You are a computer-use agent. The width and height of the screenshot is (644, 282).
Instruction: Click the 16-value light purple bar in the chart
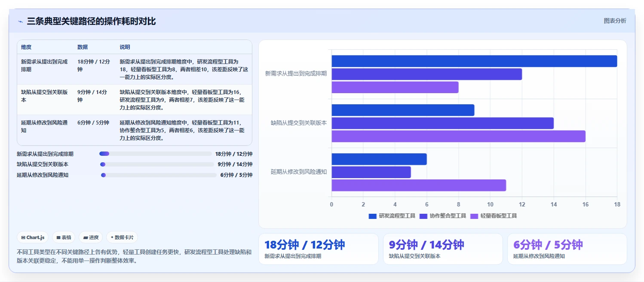[458, 136]
